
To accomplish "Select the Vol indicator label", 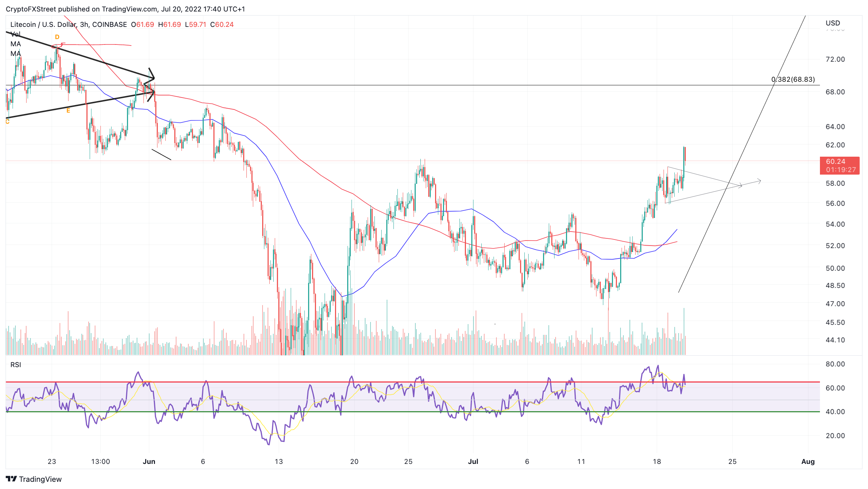I will point(15,34).
